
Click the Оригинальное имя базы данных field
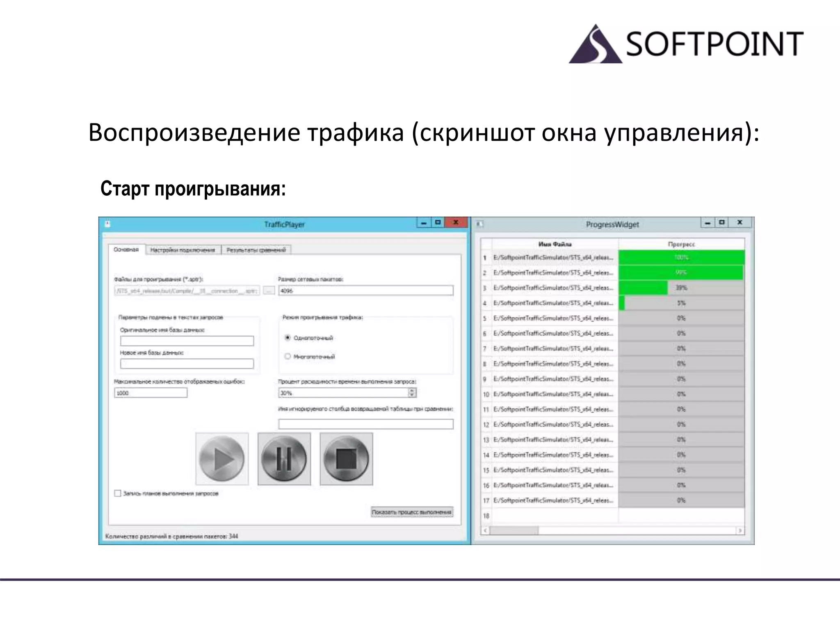187,341
